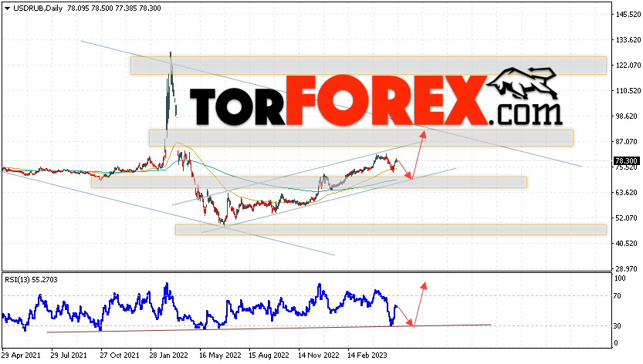Click the RSI(13) 55.2703 indicator label

coord(31,280)
